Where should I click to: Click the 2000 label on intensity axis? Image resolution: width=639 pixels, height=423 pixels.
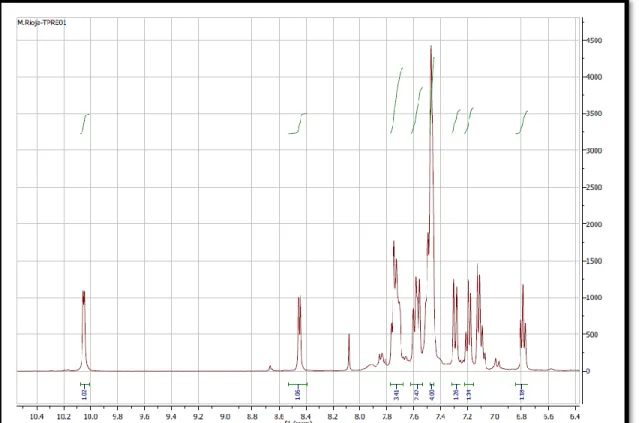tap(594, 225)
